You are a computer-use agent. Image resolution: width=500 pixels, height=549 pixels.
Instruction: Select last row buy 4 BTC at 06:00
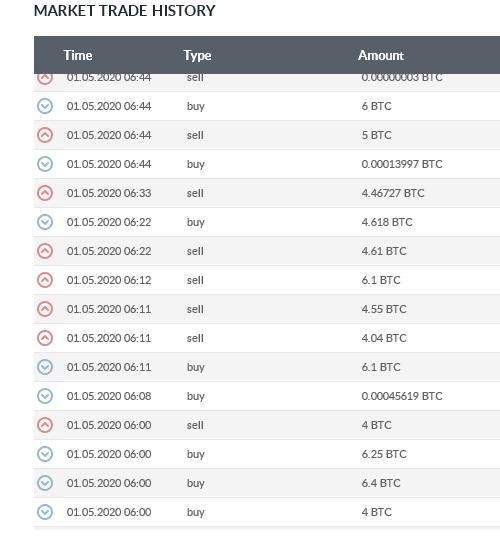point(267,512)
